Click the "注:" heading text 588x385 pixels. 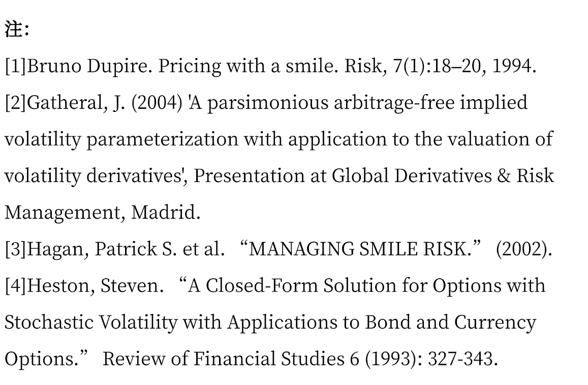click(16, 30)
